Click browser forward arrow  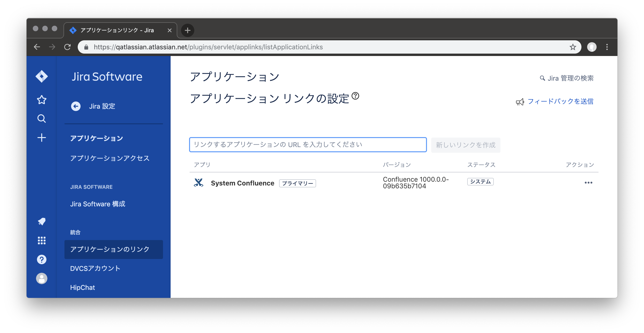52,47
